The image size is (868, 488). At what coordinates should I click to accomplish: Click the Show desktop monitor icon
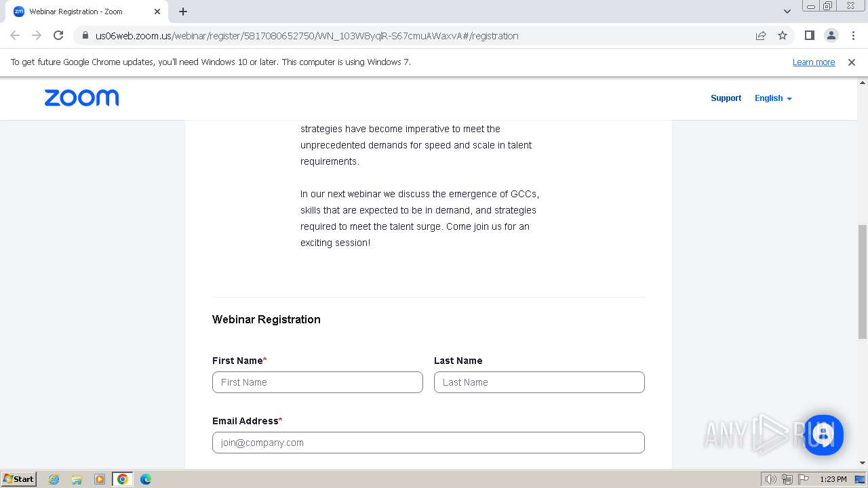[860, 479]
